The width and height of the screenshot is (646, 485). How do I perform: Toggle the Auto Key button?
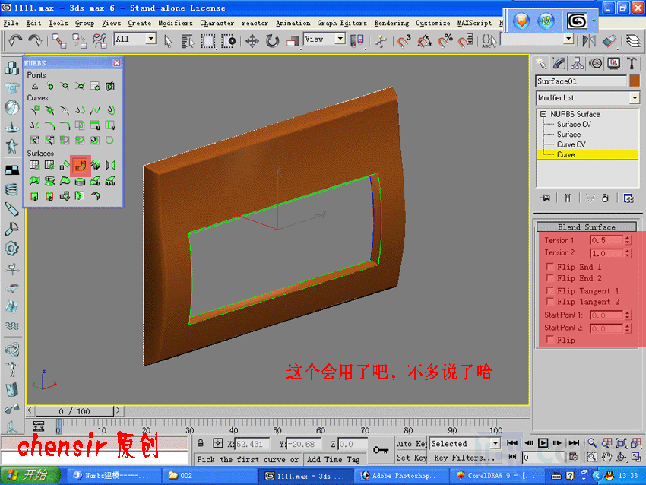(411, 443)
